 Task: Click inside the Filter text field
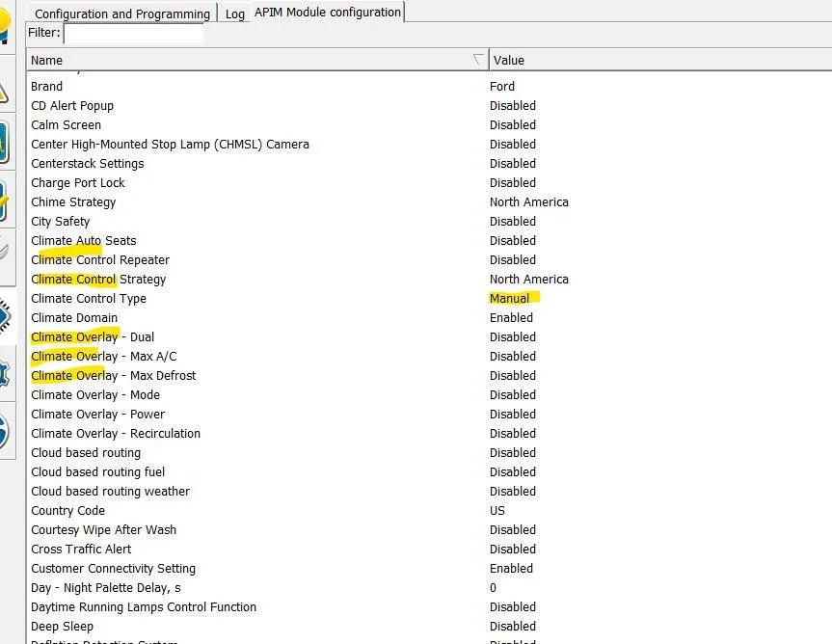[x=133, y=34]
